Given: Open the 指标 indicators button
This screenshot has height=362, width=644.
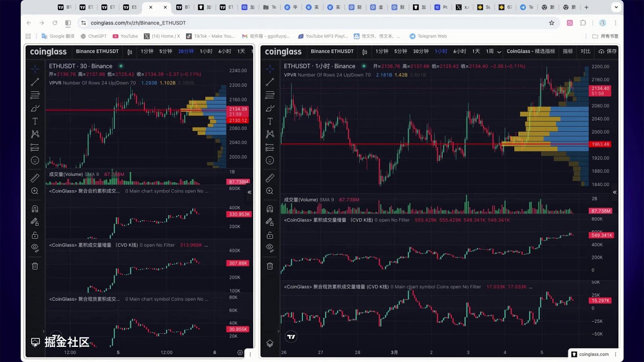Looking at the screenshot, I should 568,51.
